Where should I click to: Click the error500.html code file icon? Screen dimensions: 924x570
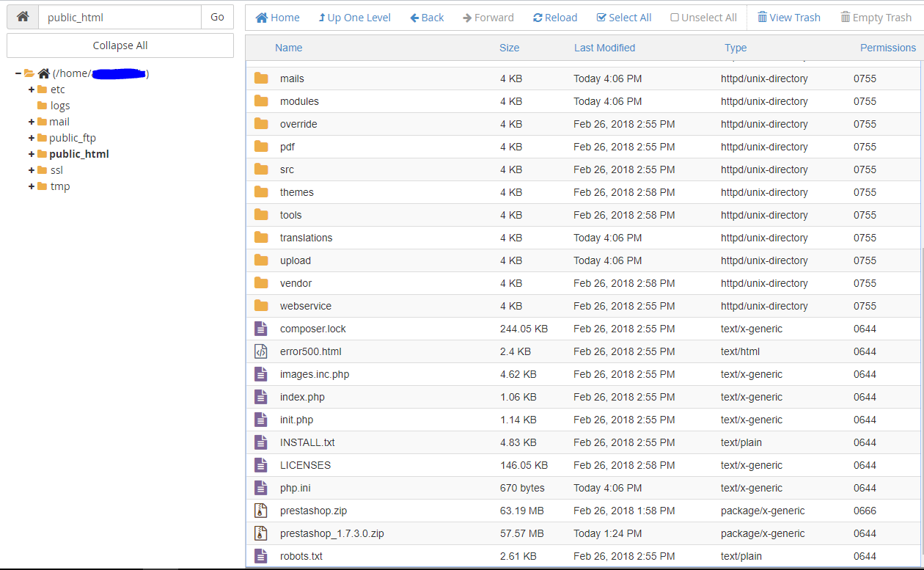pyautogui.click(x=261, y=351)
